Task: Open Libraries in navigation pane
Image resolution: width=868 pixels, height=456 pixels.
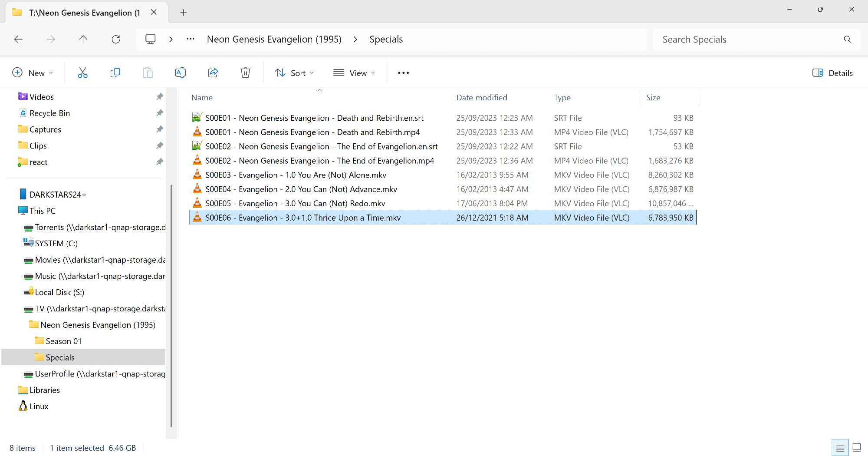Action: click(44, 390)
